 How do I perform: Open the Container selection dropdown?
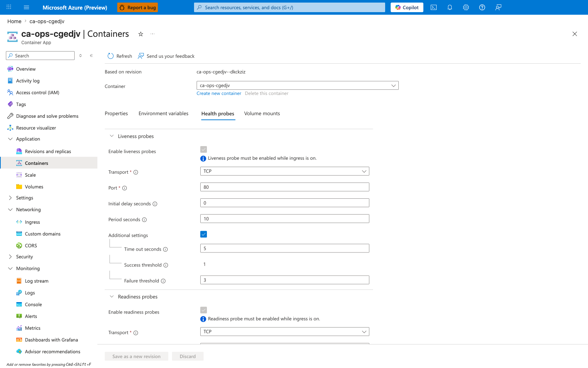(298, 85)
